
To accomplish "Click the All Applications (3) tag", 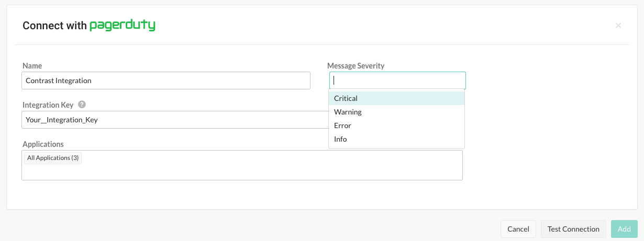I will pos(53,158).
